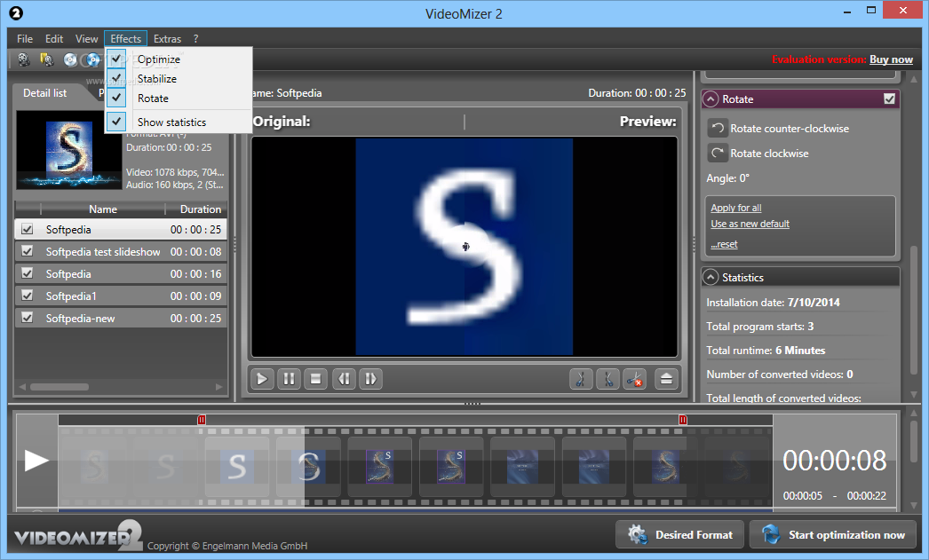Click the timeline panel scroll-down arrow
929x560 pixels.
914,506
